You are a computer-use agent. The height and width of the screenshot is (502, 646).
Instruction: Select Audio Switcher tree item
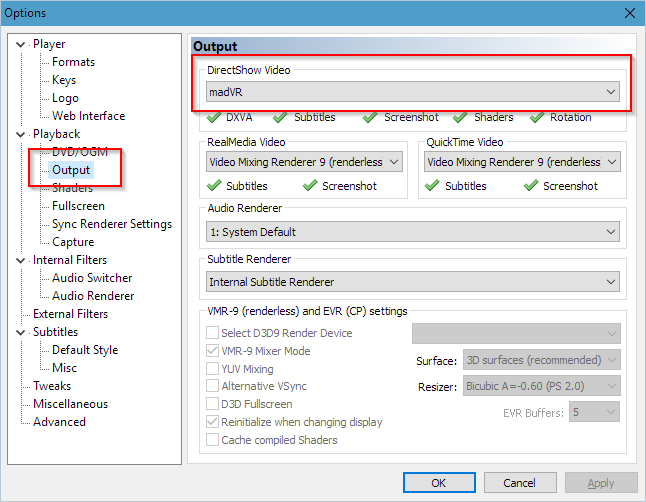(x=92, y=278)
